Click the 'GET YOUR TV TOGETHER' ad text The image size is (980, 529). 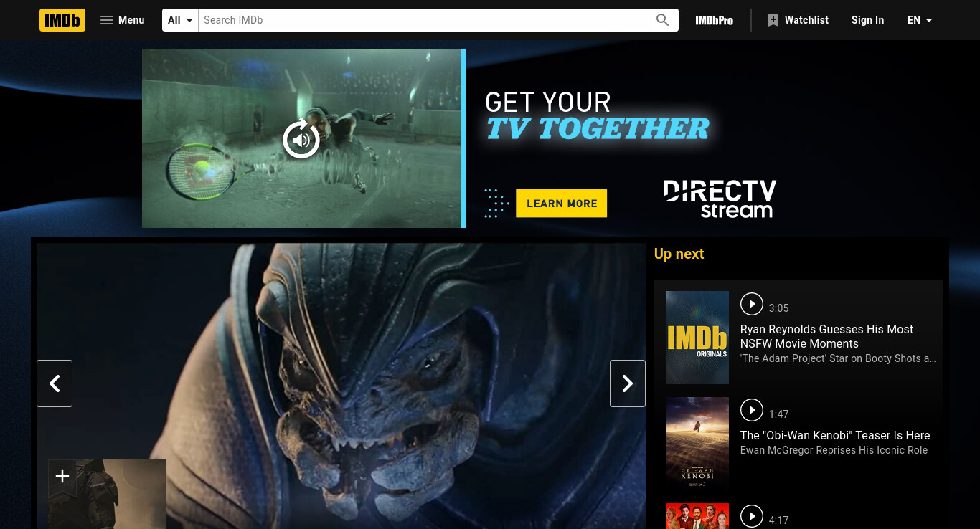pyautogui.click(x=597, y=115)
